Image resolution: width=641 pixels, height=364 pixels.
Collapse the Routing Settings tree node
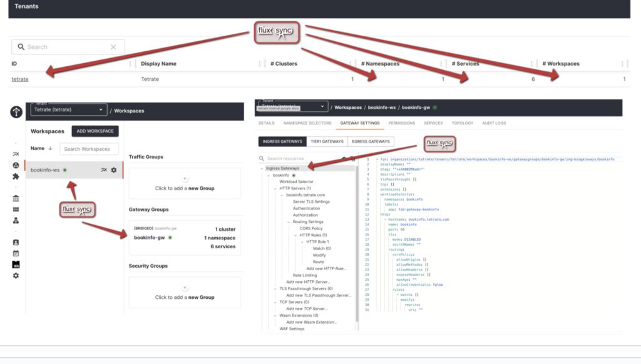pos(290,221)
